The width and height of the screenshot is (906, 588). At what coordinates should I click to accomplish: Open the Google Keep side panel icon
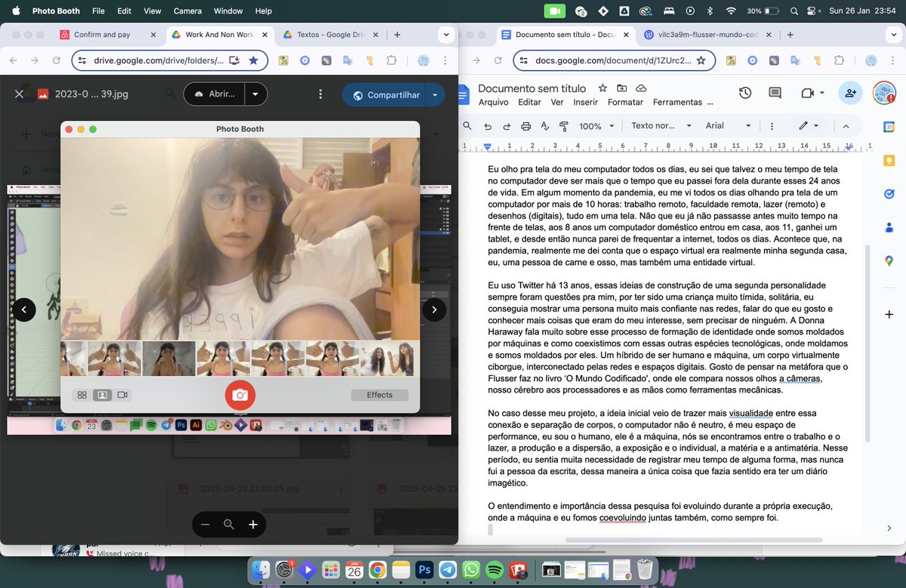tap(889, 160)
